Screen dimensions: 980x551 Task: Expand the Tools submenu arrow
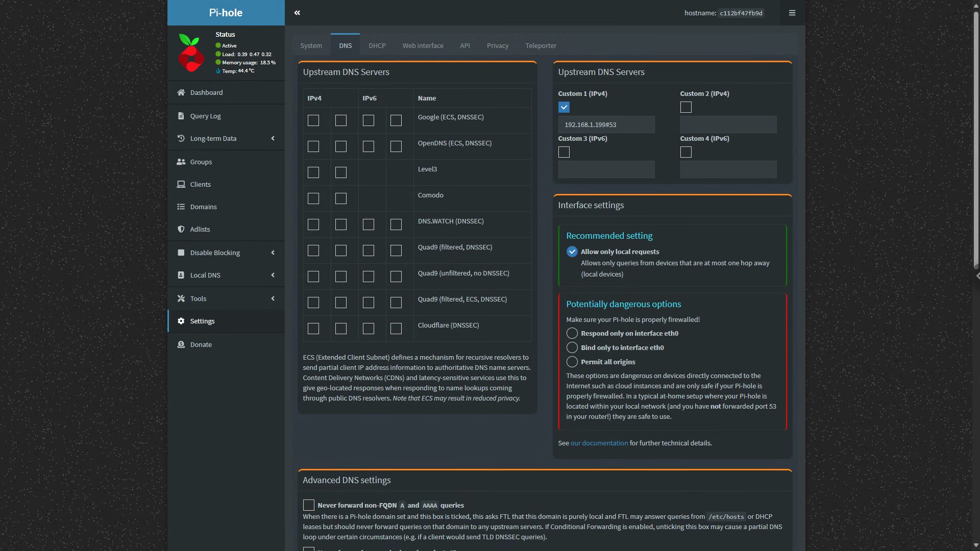[273, 298]
